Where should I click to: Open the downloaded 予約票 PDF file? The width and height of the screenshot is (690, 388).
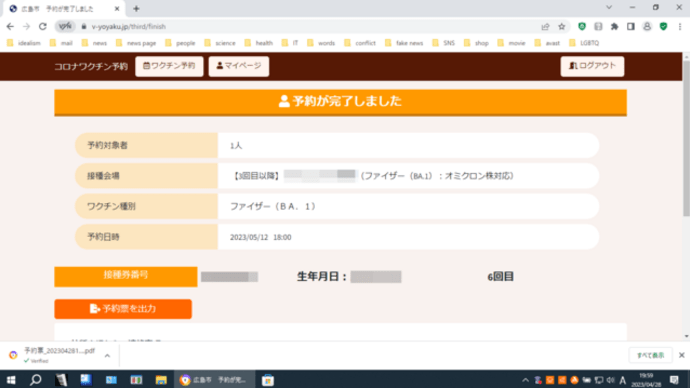(59, 355)
